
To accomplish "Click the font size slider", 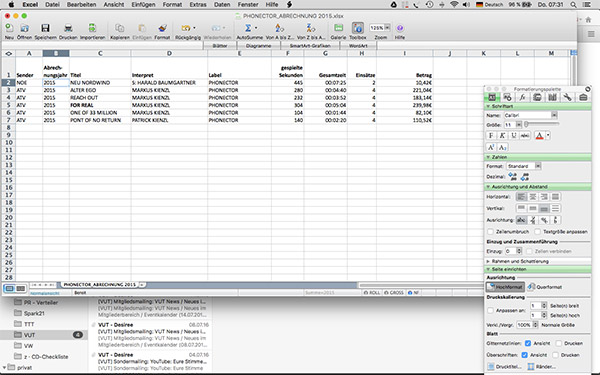I will tap(542, 124).
